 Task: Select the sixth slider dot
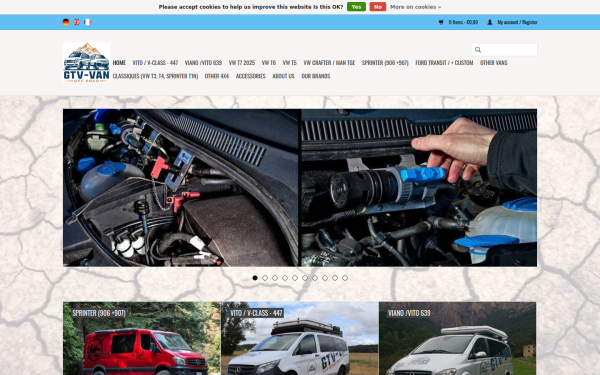coord(305,278)
